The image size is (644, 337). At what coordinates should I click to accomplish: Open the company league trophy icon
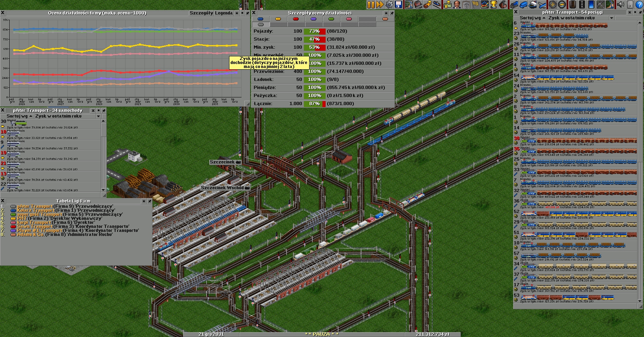tap(494, 4)
